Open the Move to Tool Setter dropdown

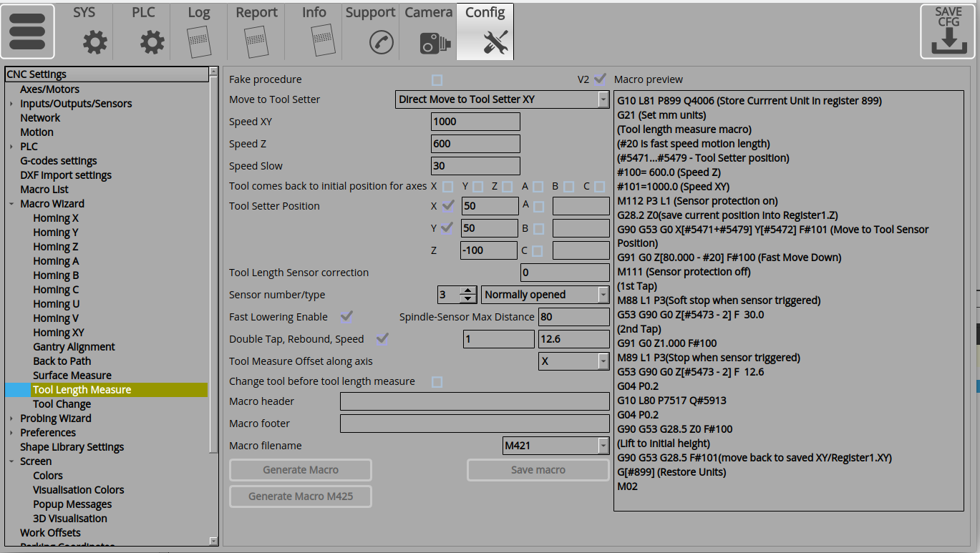tap(603, 99)
